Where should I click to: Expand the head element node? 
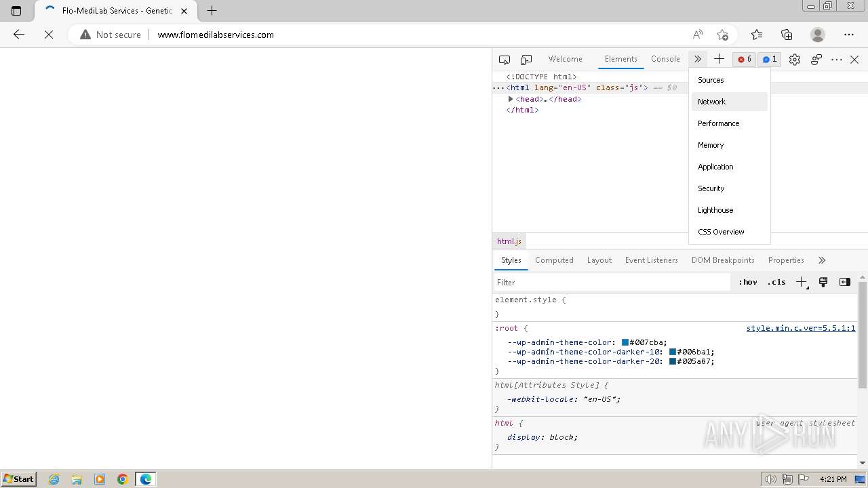tap(511, 99)
